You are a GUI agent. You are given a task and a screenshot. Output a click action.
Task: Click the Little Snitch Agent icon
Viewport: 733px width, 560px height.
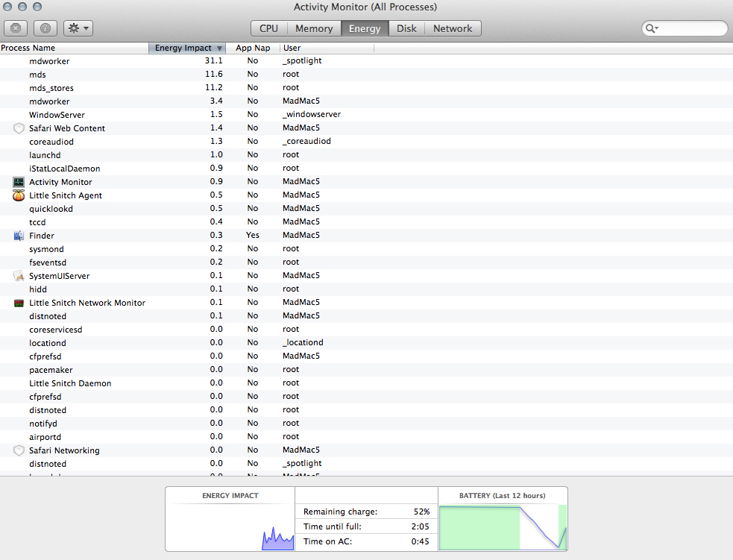point(19,195)
